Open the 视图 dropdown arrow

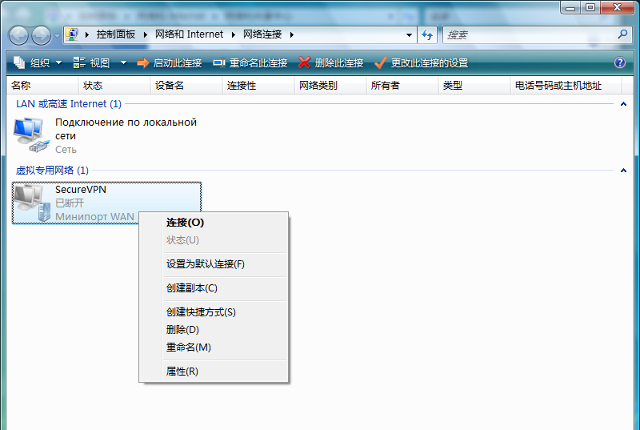(x=124, y=62)
